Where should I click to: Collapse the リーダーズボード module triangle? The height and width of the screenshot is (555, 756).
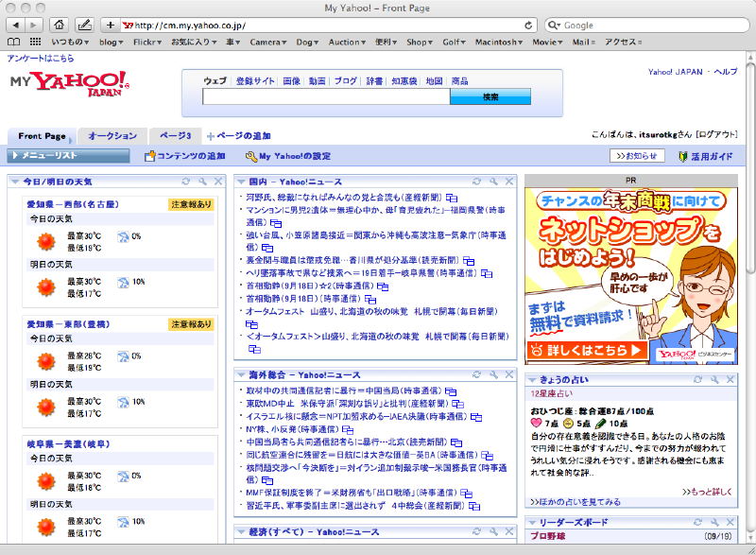point(532,522)
